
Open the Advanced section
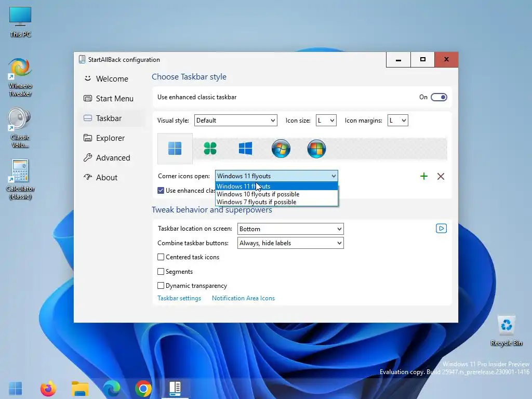(112, 158)
